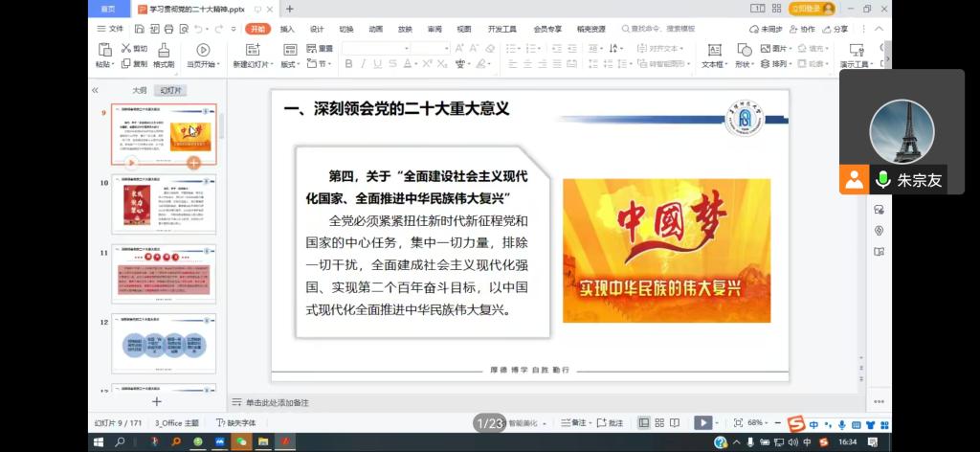Add a new slide with the plus icon below thumbnails
Screen dimensions: 980x452
(157, 401)
